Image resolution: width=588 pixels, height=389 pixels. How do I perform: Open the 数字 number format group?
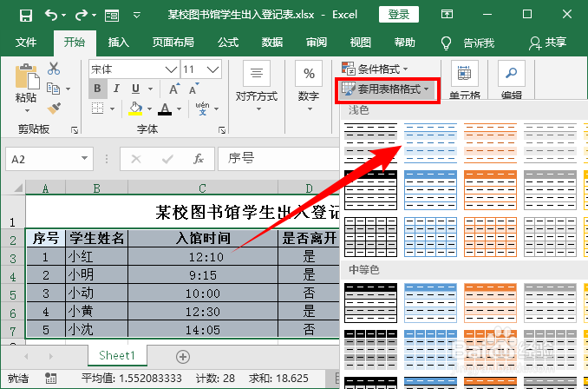(x=309, y=86)
